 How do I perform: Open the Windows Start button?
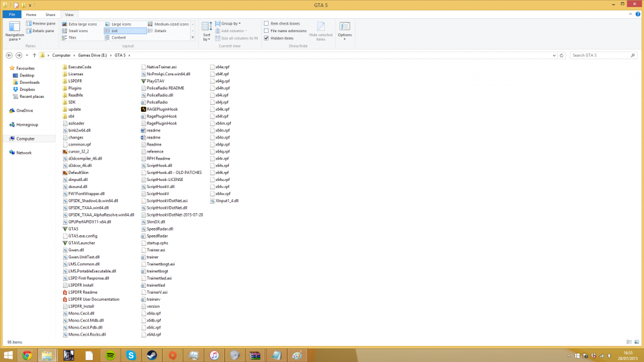pos(8,355)
